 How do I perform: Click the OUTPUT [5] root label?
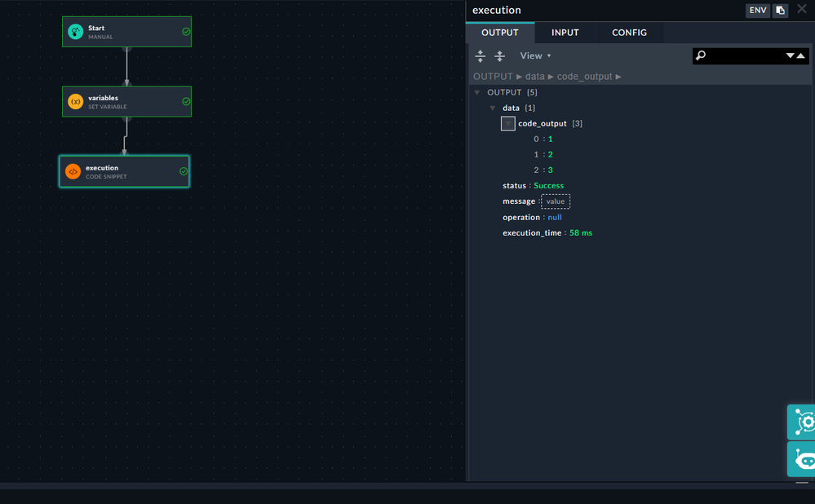click(512, 92)
